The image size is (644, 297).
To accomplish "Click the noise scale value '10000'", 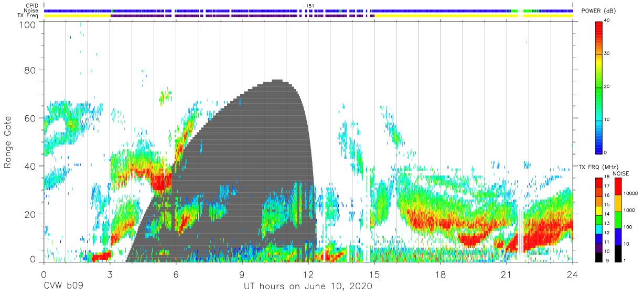I will coord(631,194).
